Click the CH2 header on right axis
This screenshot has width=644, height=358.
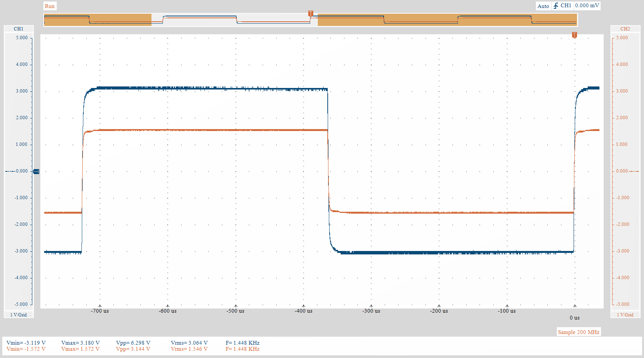click(x=625, y=29)
